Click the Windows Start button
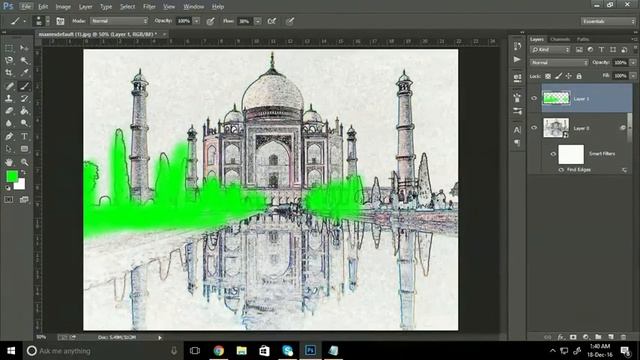The image size is (640, 360). point(11,351)
